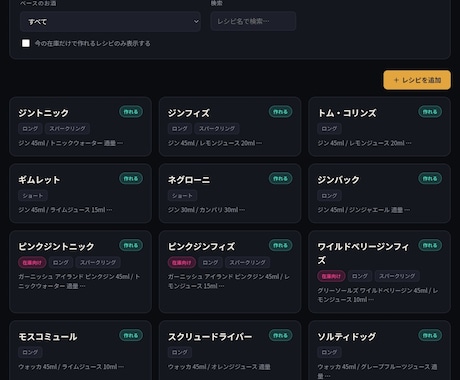The image size is (460, 380).
Task: Open the ジントニック recipe card
Action: [80, 127]
